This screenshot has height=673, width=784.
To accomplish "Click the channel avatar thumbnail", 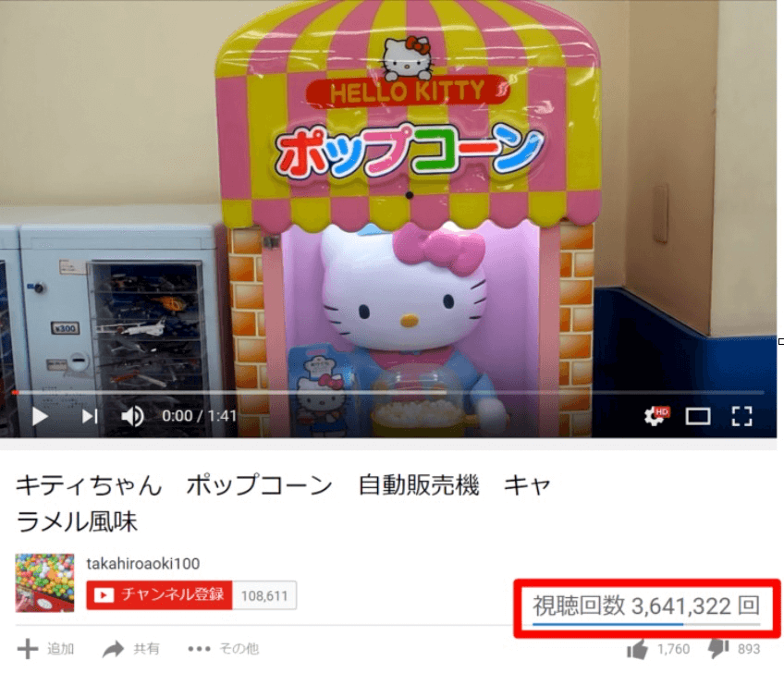I will pyautogui.click(x=45, y=583).
